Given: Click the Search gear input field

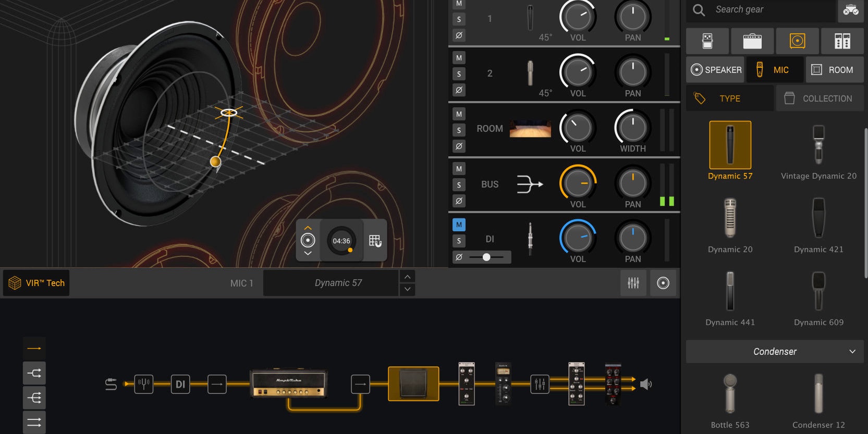Looking at the screenshot, I should (772, 9).
